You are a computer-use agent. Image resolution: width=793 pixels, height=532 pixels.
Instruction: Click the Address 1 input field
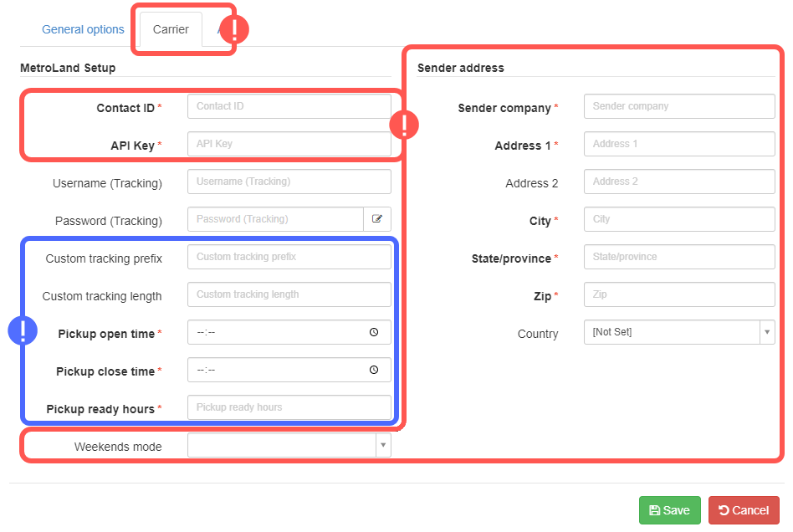679,144
